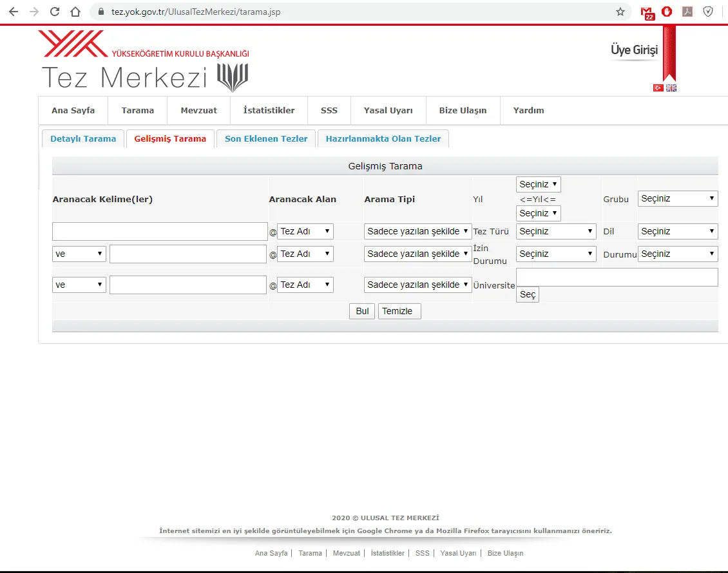
Task: Click first search keyword input field
Action: (160, 231)
